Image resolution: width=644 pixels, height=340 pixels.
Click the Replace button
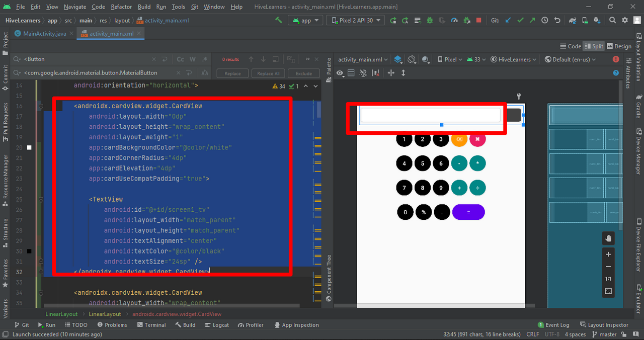pyautogui.click(x=232, y=73)
